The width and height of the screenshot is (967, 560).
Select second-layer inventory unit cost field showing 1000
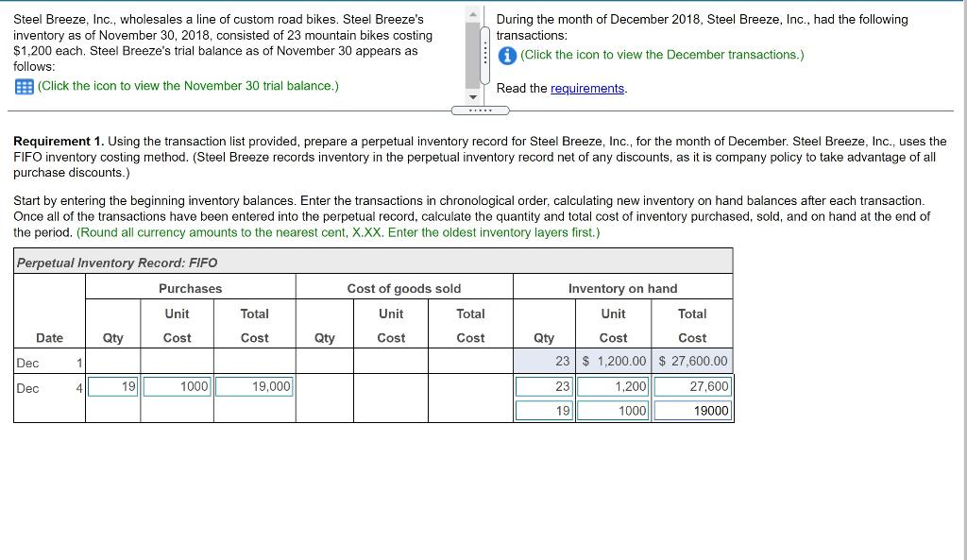coord(613,411)
